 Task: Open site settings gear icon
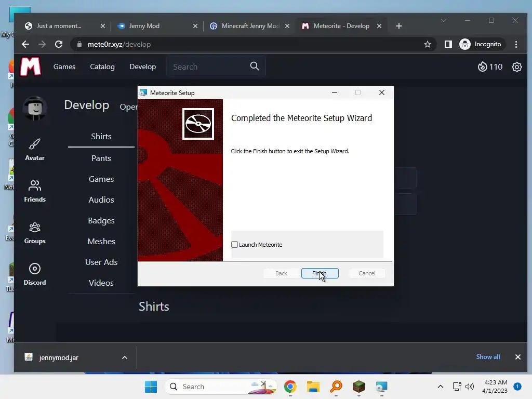click(517, 67)
